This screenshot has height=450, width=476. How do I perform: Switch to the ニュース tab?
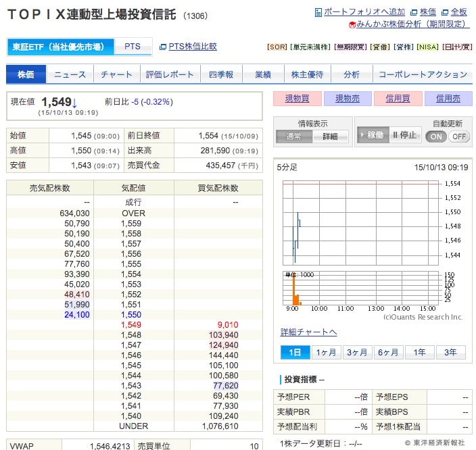click(70, 74)
